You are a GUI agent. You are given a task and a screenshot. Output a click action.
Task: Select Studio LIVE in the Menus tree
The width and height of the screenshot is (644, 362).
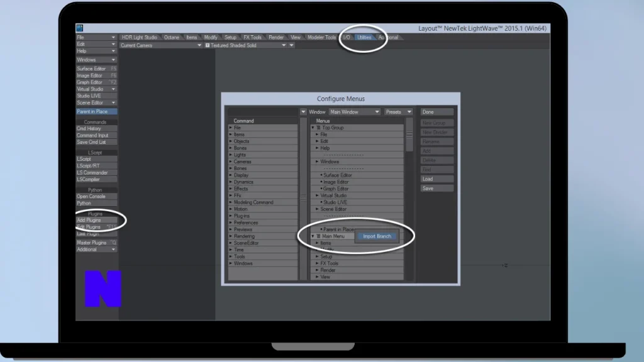click(x=335, y=202)
